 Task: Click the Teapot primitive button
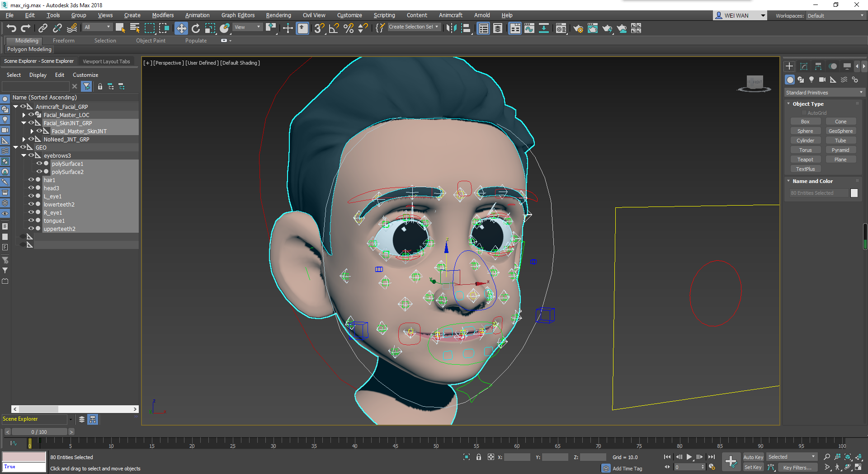click(805, 160)
